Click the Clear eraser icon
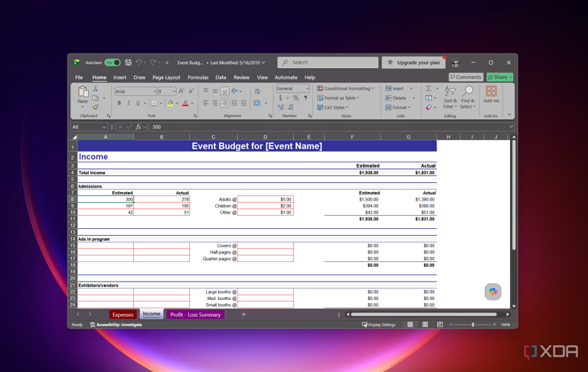This screenshot has width=588, height=372. click(x=429, y=108)
